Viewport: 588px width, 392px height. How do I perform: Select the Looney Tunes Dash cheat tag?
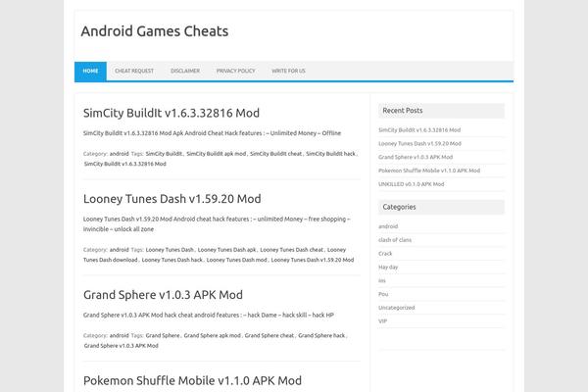(x=291, y=250)
